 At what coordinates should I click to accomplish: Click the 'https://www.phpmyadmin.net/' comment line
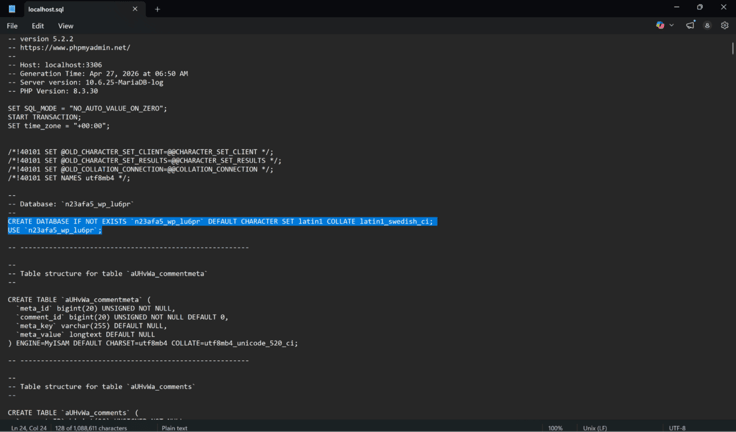point(69,47)
